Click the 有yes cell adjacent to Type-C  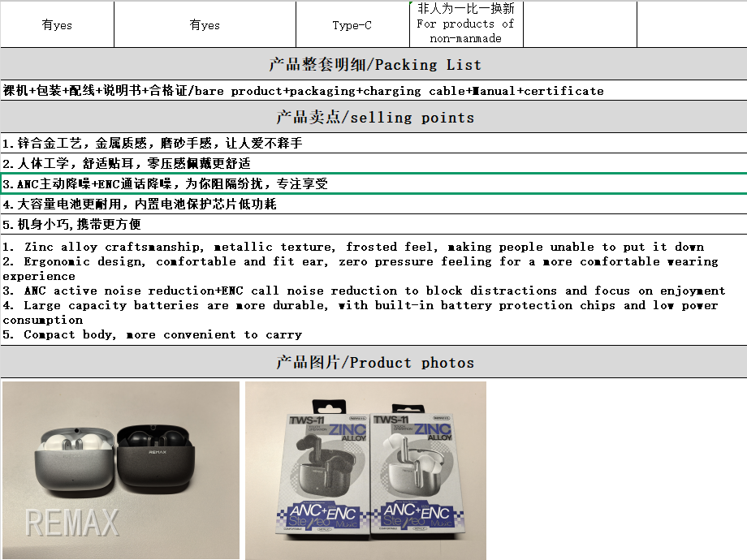[205, 25]
